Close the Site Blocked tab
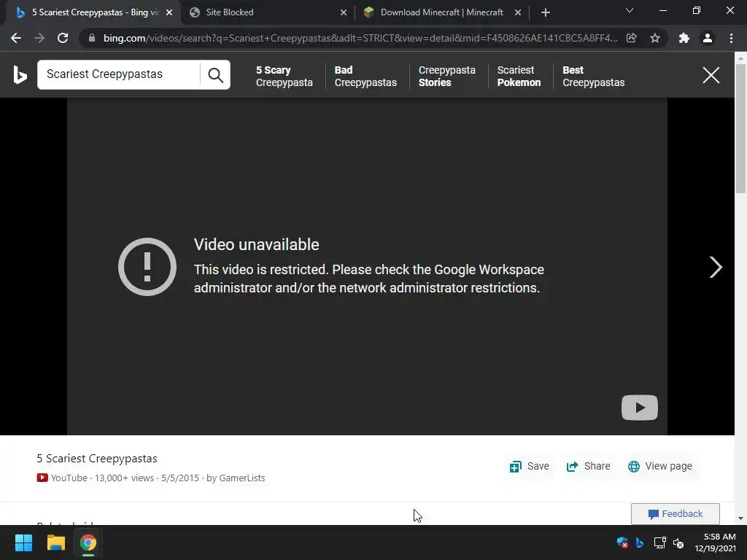 click(x=344, y=12)
